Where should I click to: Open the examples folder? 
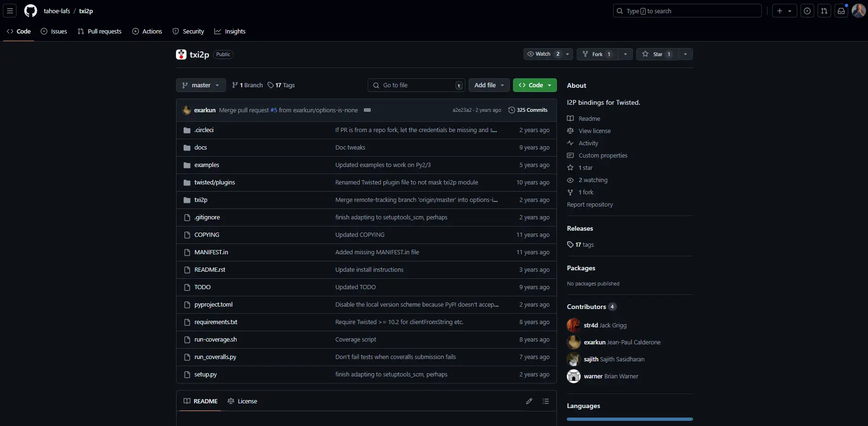click(207, 165)
